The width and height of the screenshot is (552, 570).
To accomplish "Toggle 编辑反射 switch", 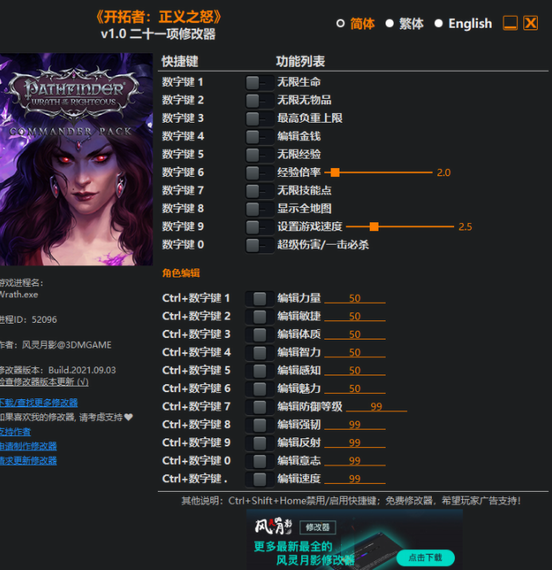I will point(260,443).
